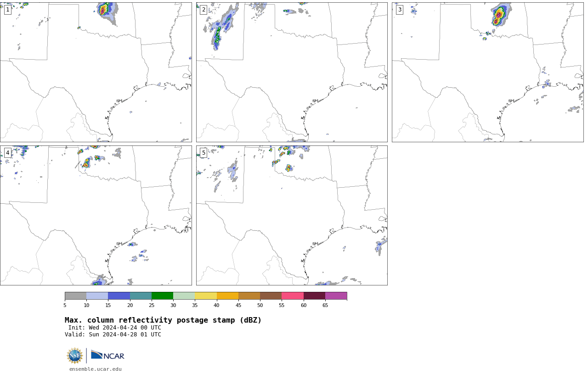Select the brown 50-55 dBZ swatch
The image size is (588, 374).
click(271, 296)
